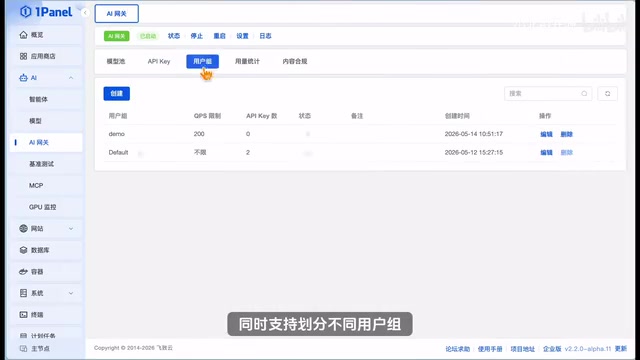
Task: Open gateway 日志 link
Action: (265, 36)
